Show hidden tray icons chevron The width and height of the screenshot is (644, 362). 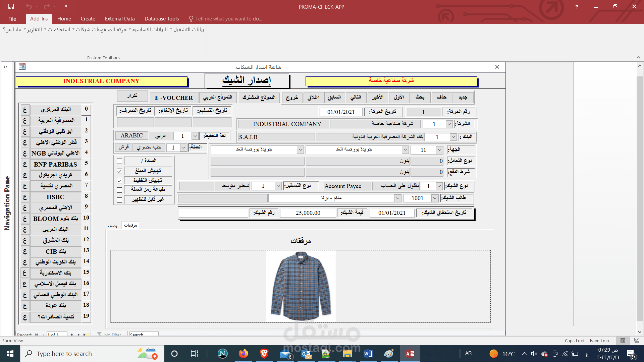click(x=524, y=354)
